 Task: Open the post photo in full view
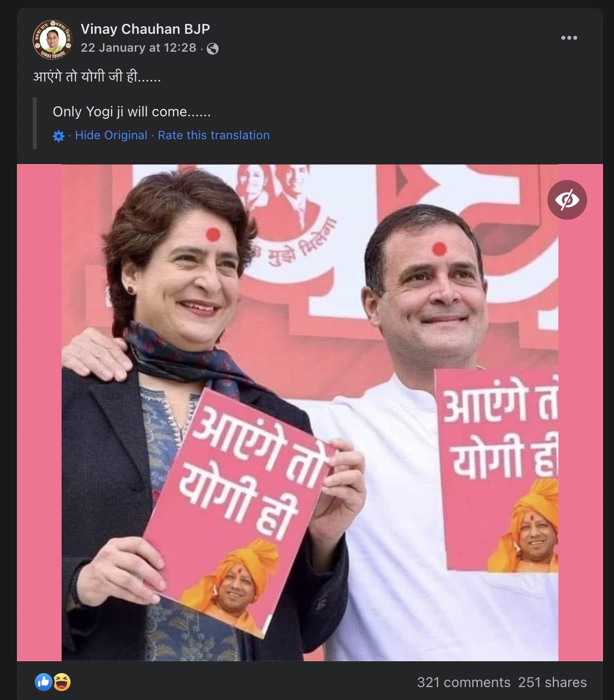[310, 413]
